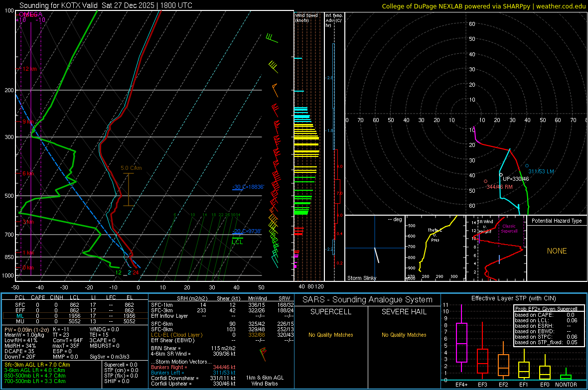The image size is (588, 390).
Task: Select the '311/53 LM' hodograph marker
Action: coord(541,171)
